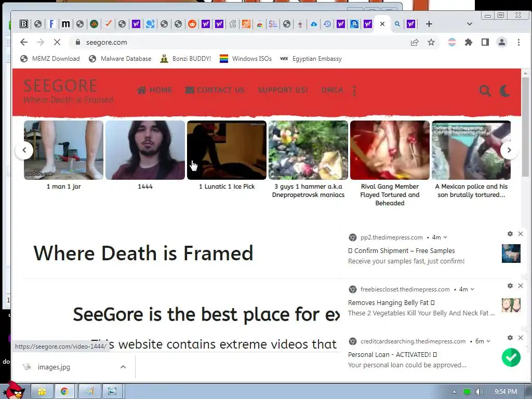Viewport: 532px width, 399px height.
Task: Open the Chrome three-dot menu
Action: coord(518,42)
